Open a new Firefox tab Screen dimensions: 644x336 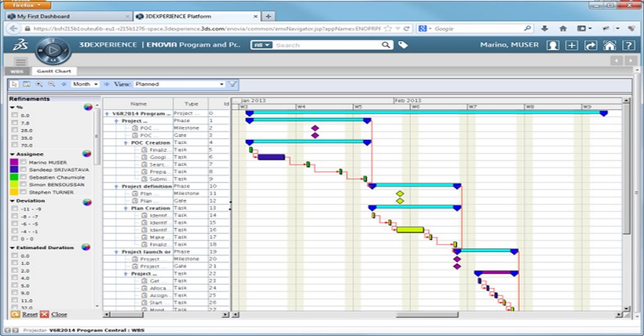click(268, 16)
